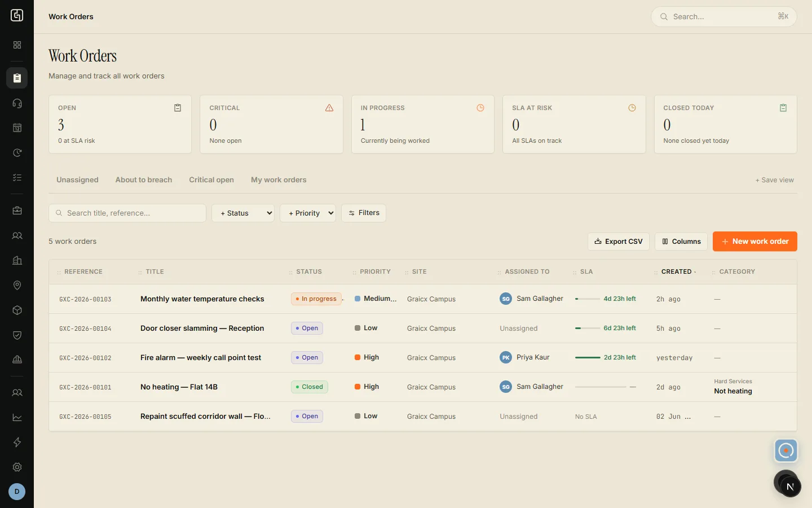Image resolution: width=812 pixels, height=508 pixels.
Task: Click the Save view link
Action: tap(775, 180)
